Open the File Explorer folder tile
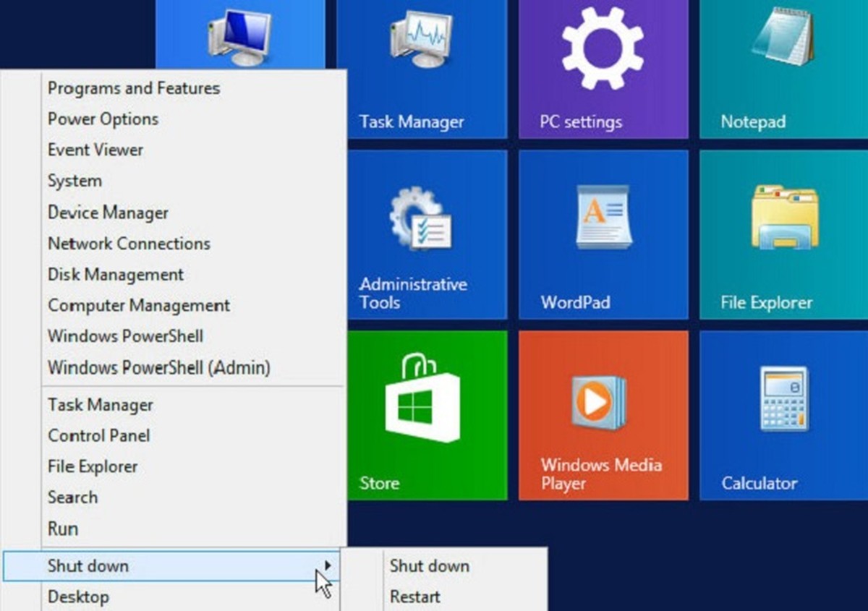Image resolution: width=868 pixels, height=611 pixels. (784, 234)
